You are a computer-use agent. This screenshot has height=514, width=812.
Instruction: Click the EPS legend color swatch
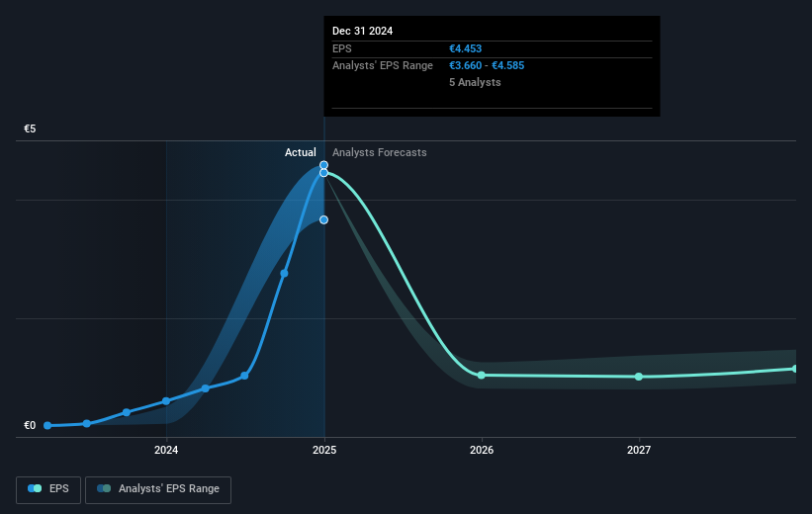point(35,488)
